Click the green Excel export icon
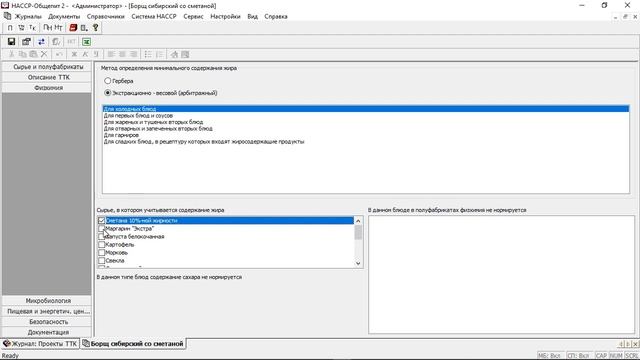This screenshot has height=360, width=640. point(87,42)
